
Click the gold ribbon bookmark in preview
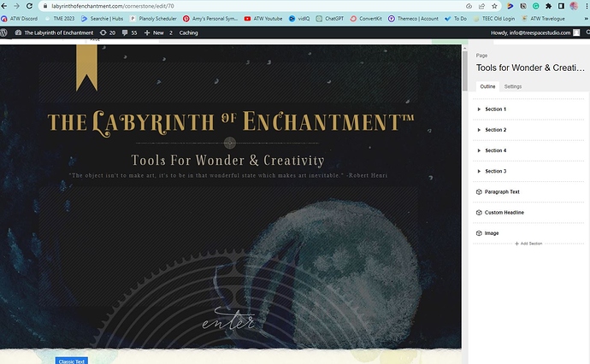click(x=86, y=68)
